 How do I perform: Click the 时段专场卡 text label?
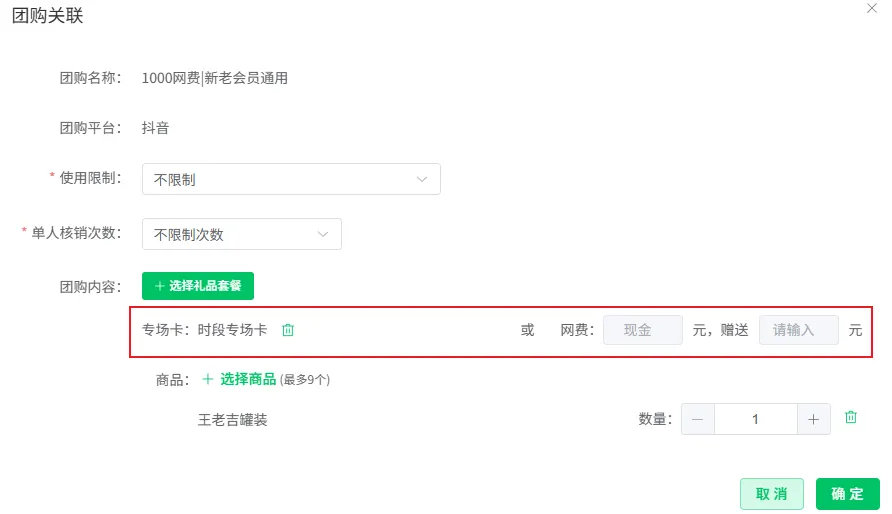[x=232, y=330]
